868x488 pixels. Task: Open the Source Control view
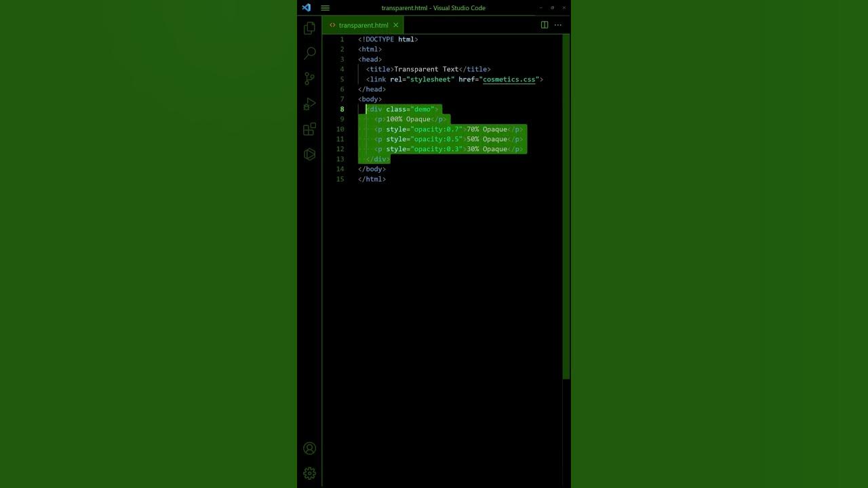pyautogui.click(x=309, y=78)
